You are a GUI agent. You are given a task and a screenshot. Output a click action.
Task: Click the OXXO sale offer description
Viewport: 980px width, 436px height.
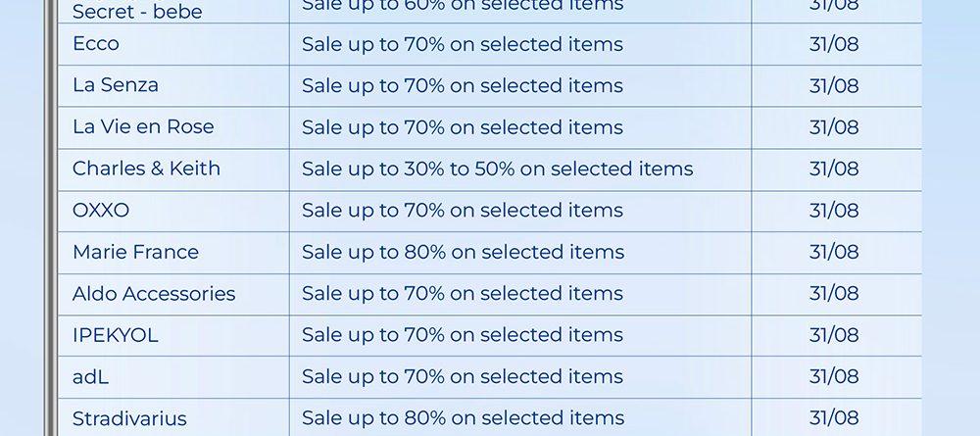[463, 211]
